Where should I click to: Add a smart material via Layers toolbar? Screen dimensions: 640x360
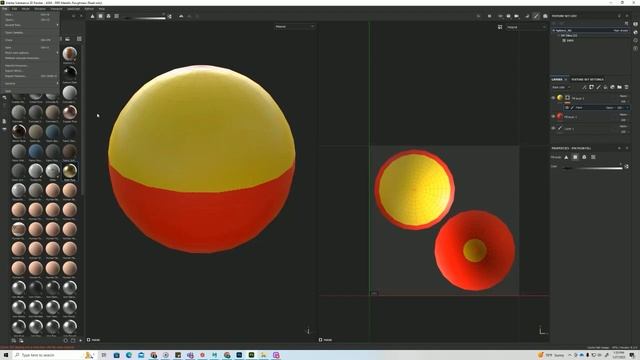612,87
